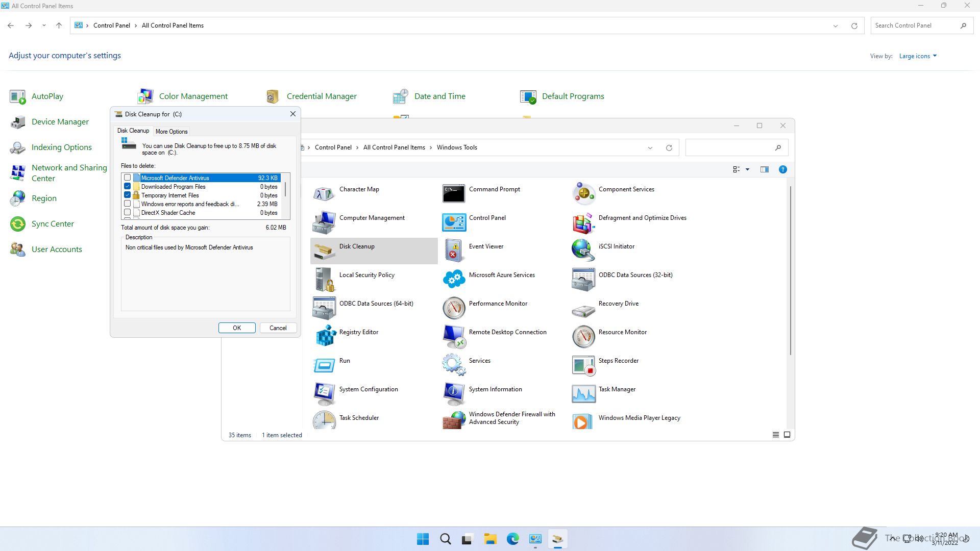Open Indexing Options link
The width and height of the screenshot is (980, 551).
point(62,147)
